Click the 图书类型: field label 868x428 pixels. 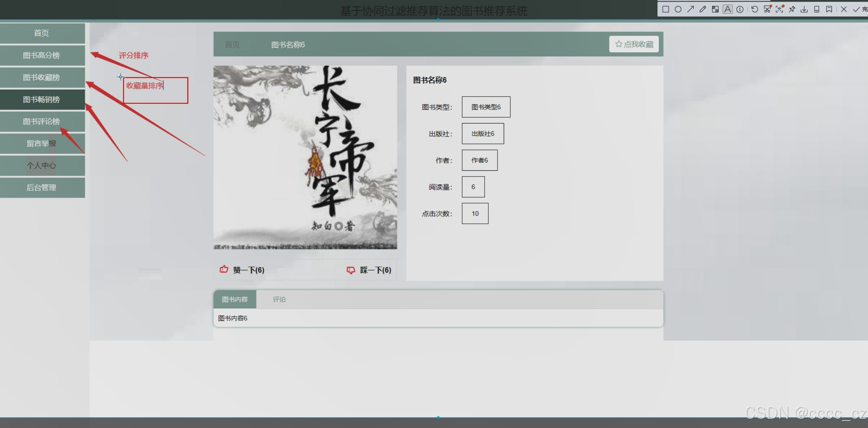437,107
